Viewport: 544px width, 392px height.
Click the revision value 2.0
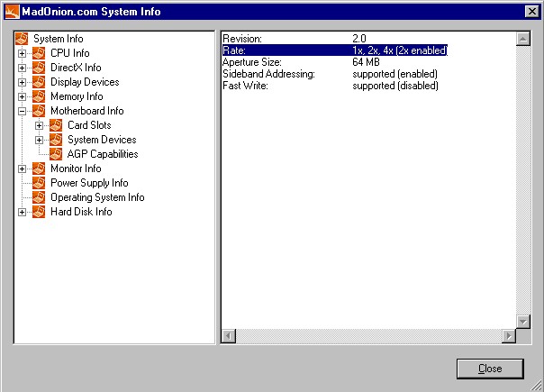coord(359,39)
